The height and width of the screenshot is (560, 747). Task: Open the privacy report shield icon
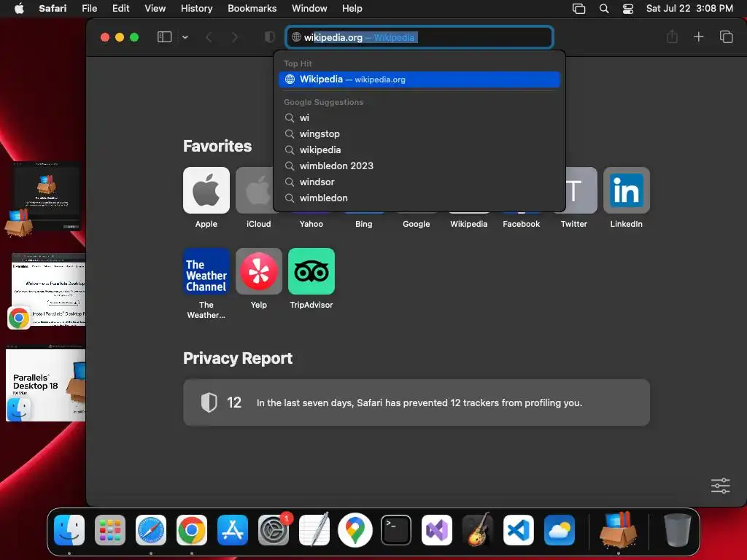270,37
